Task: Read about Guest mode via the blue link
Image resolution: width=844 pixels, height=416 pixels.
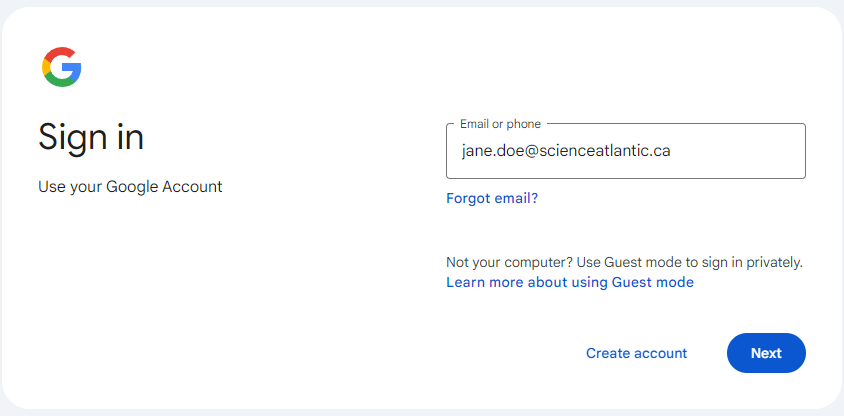Action: tap(570, 282)
